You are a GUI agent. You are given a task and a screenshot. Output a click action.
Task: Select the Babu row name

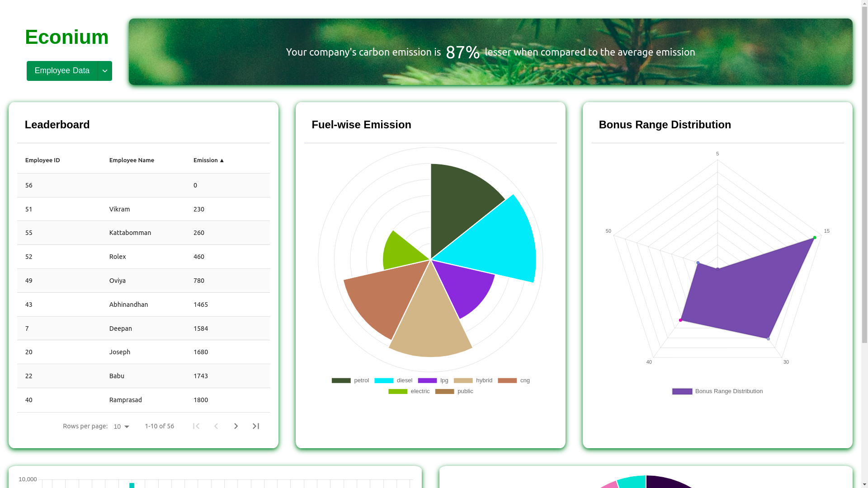coord(117,376)
